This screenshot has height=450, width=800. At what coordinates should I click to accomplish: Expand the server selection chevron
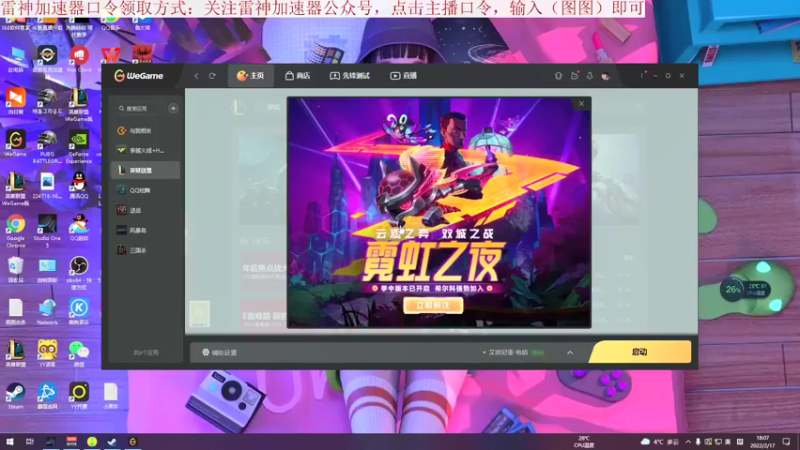(570, 353)
